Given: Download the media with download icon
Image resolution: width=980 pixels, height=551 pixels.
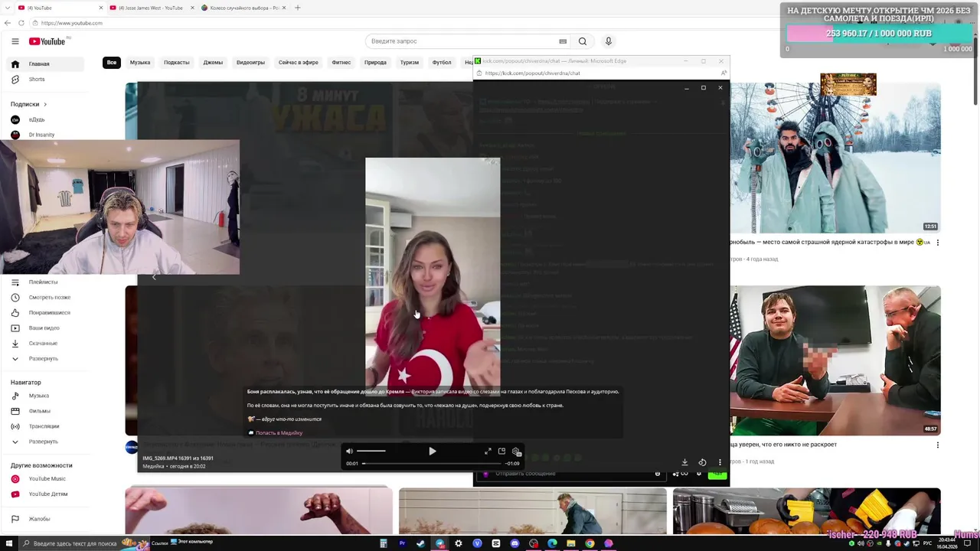Looking at the screenshot, I should coord(684,462).
